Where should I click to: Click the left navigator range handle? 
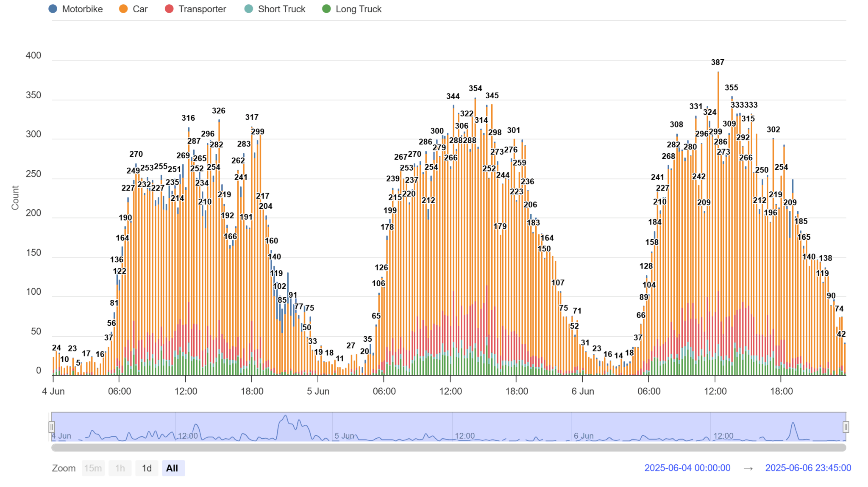pyautogui.click(x=52, y=427)
